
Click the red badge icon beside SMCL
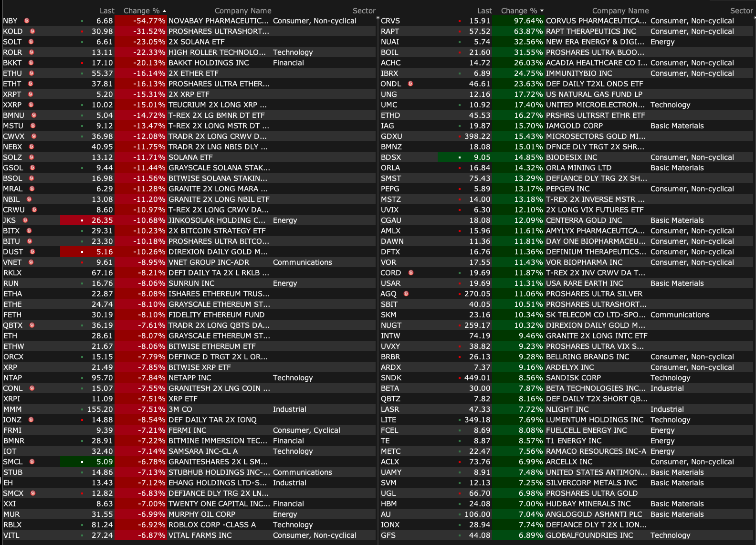pos(32,461)
